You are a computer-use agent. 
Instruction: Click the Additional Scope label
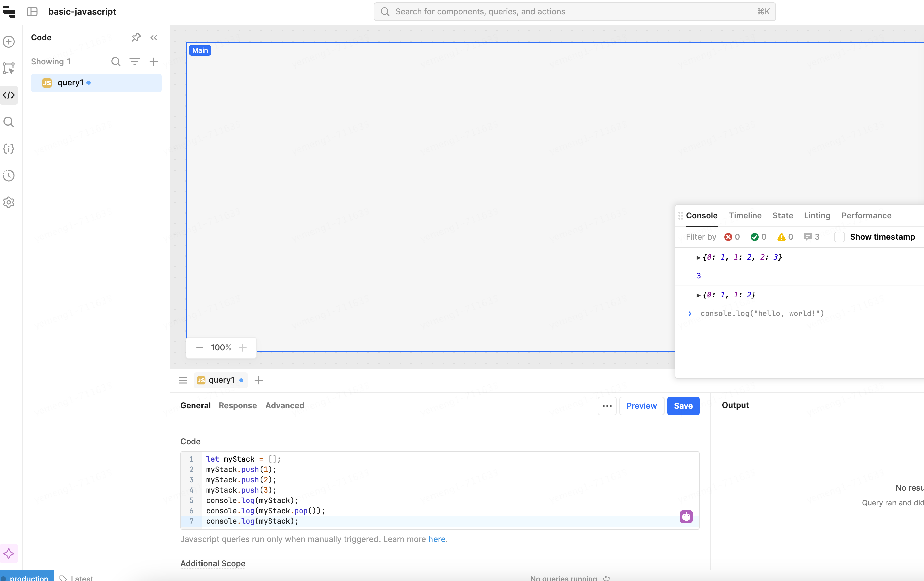(x=213, y=563)
